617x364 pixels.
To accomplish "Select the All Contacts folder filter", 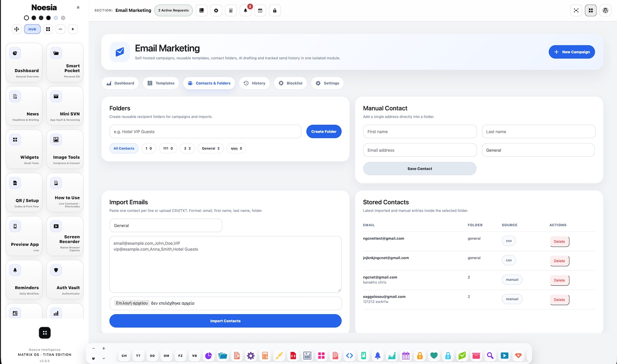I will click(x=124, y=149).
